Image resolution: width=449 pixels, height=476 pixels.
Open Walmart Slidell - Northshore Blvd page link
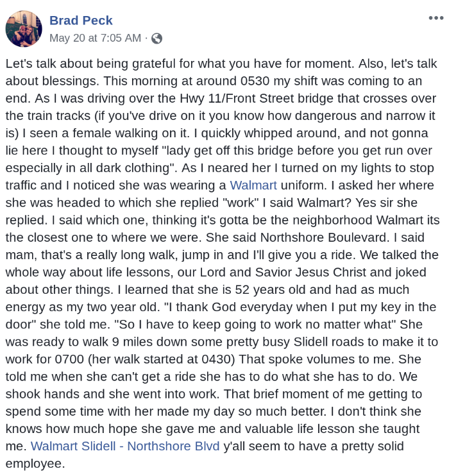[x=125, y=446]
